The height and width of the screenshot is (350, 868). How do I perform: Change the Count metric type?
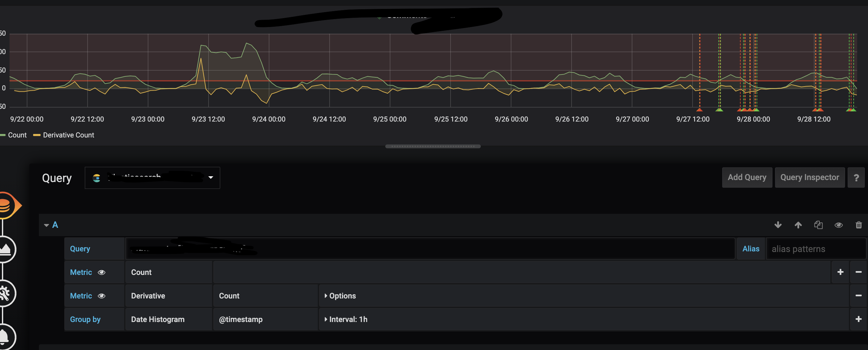coord(169,272)
